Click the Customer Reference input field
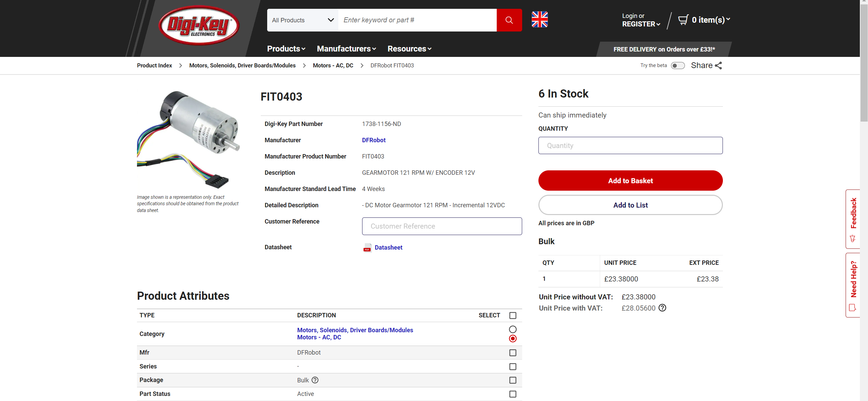 point(442,226)
